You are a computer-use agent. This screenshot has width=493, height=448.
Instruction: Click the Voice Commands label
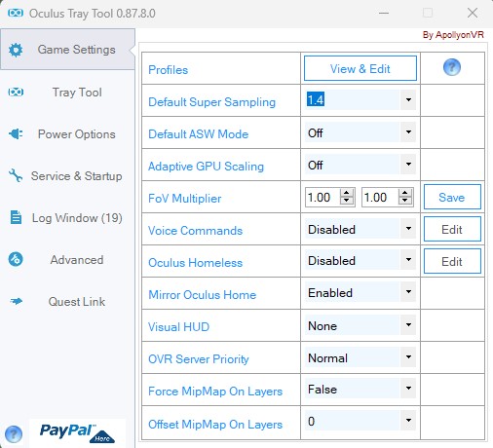[195, 231]
